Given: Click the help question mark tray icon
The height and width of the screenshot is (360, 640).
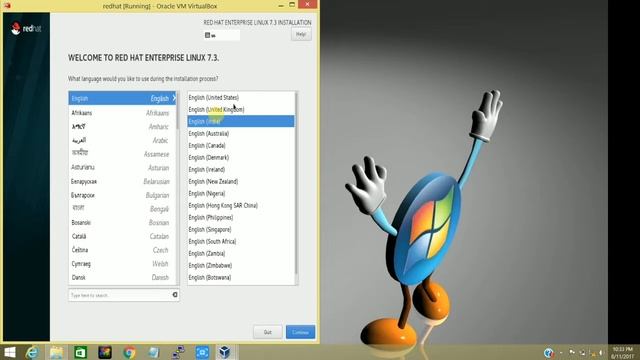Looking at the screenshot, I should [549, 353].
